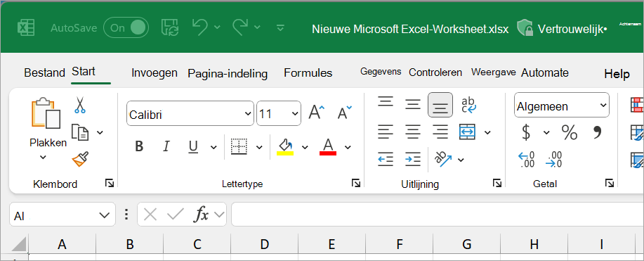The width and height of the screenshot is (644, 261).
Task: Click the text orientation icon
Action: point(443,159)
